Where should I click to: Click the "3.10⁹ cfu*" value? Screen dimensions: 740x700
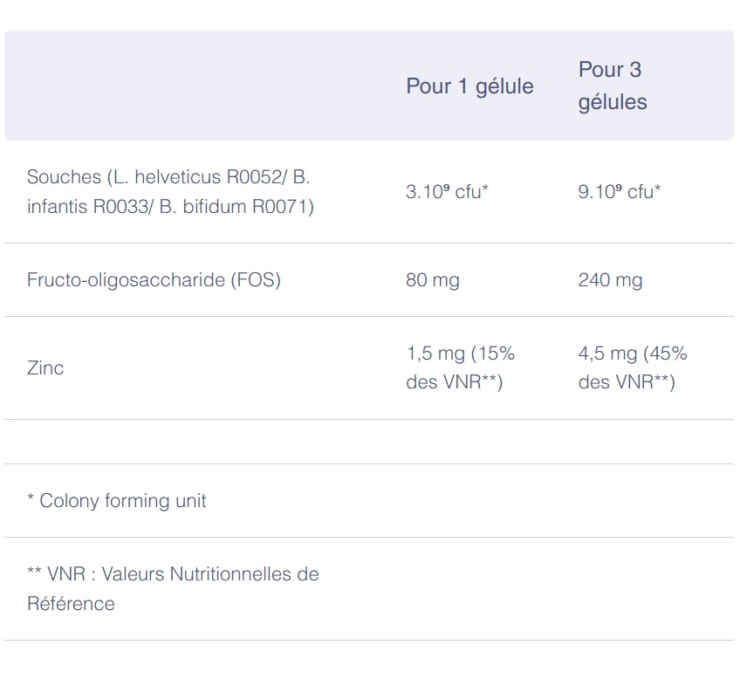click(x=447, y=192)
